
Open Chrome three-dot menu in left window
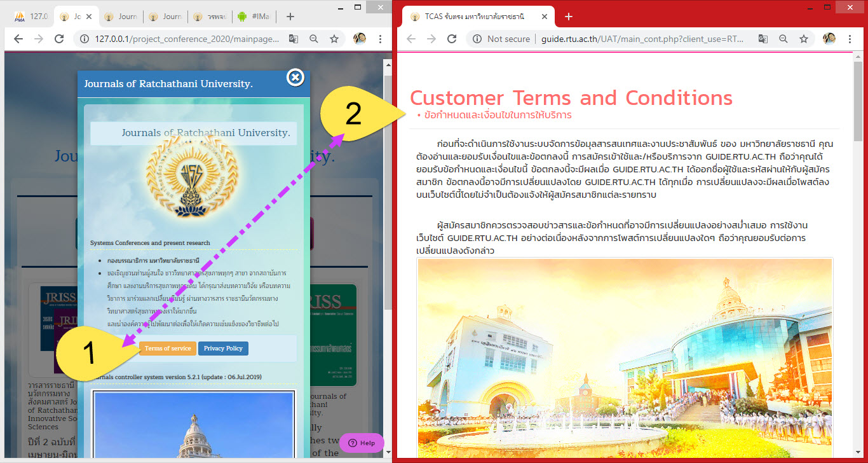coord(380,39)
